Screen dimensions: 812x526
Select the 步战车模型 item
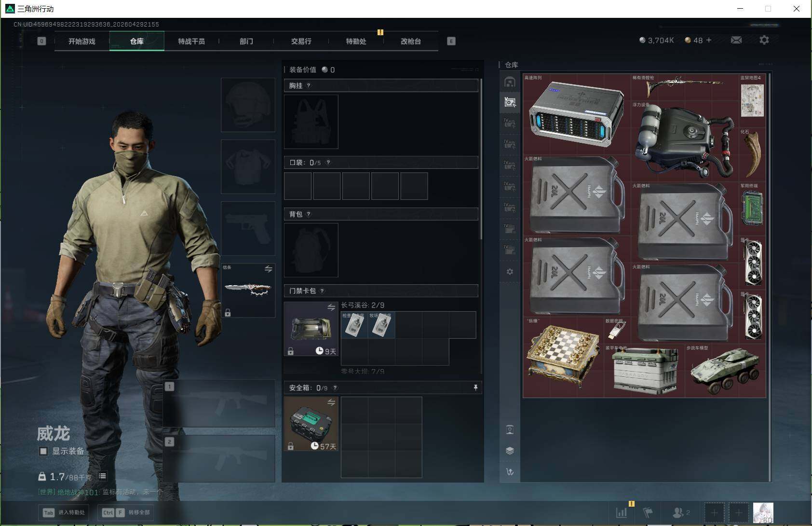click(726, 371)
